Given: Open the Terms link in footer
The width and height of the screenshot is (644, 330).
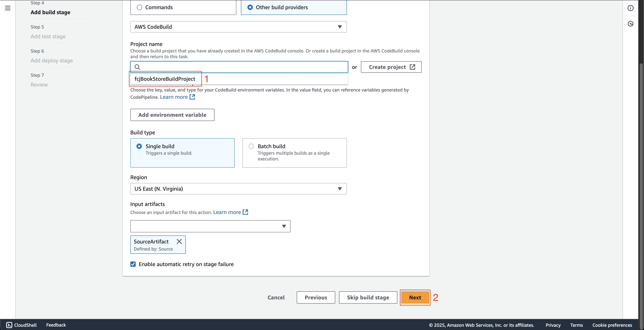Looking at the screenshot, I should click(577, 325).
